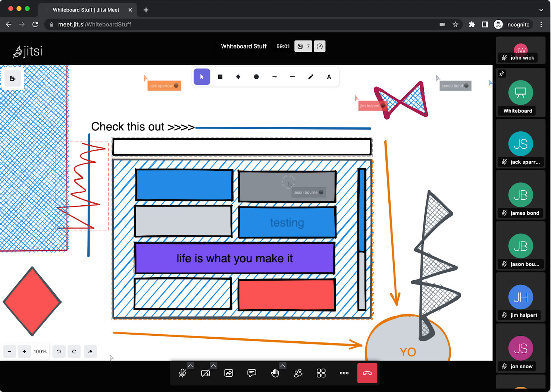Open browser extensions puzzle icon

coord(472,24)
